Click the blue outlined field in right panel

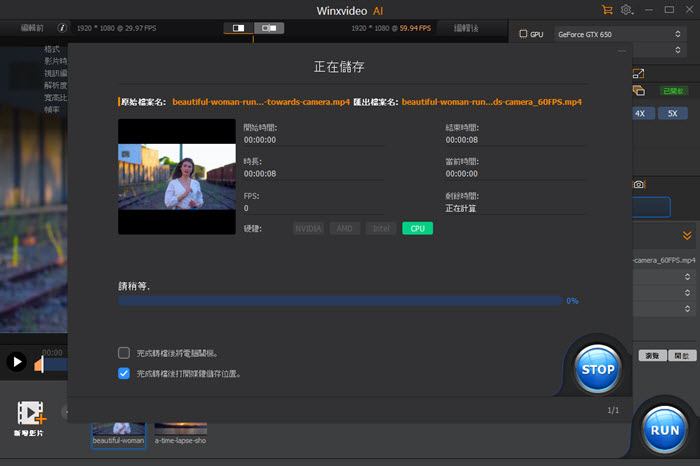[651, 207]
